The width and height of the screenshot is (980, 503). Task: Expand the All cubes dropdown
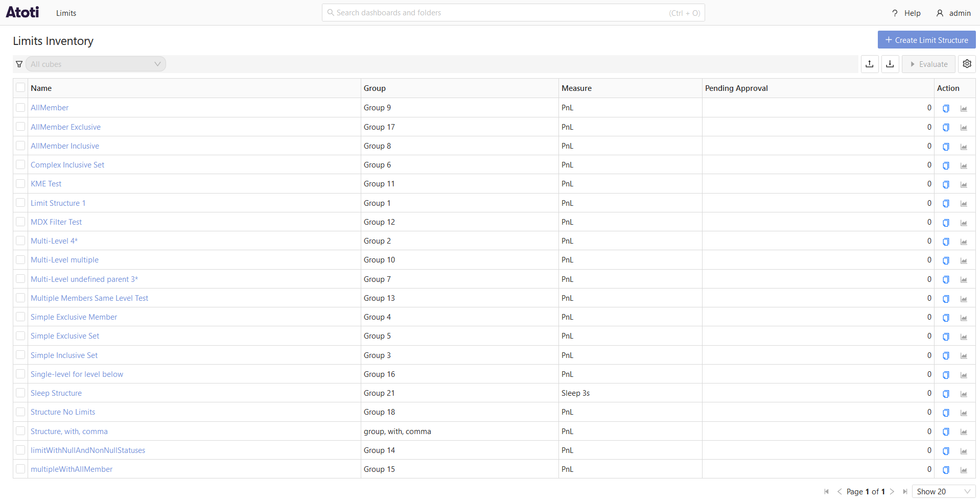pos(96,64)
